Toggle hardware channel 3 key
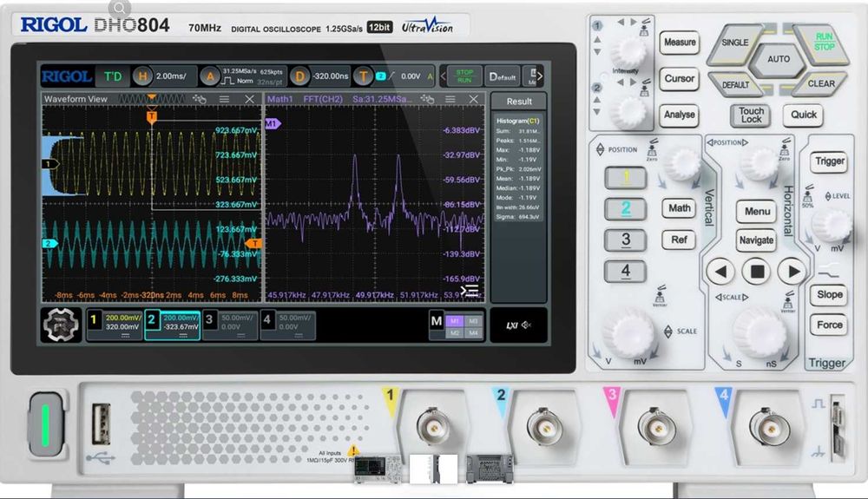The image size is (868, 499). click(x=625, y=240)
